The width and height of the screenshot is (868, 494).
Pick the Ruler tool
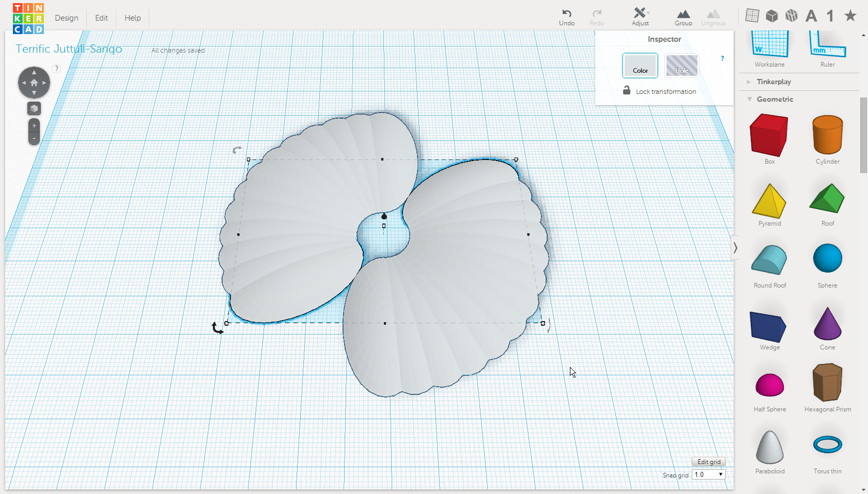click(828, 49)
